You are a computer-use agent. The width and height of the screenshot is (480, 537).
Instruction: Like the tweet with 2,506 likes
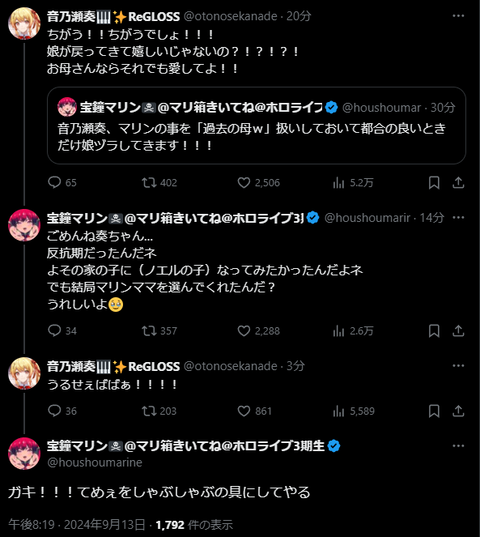(x=258, y=183)
